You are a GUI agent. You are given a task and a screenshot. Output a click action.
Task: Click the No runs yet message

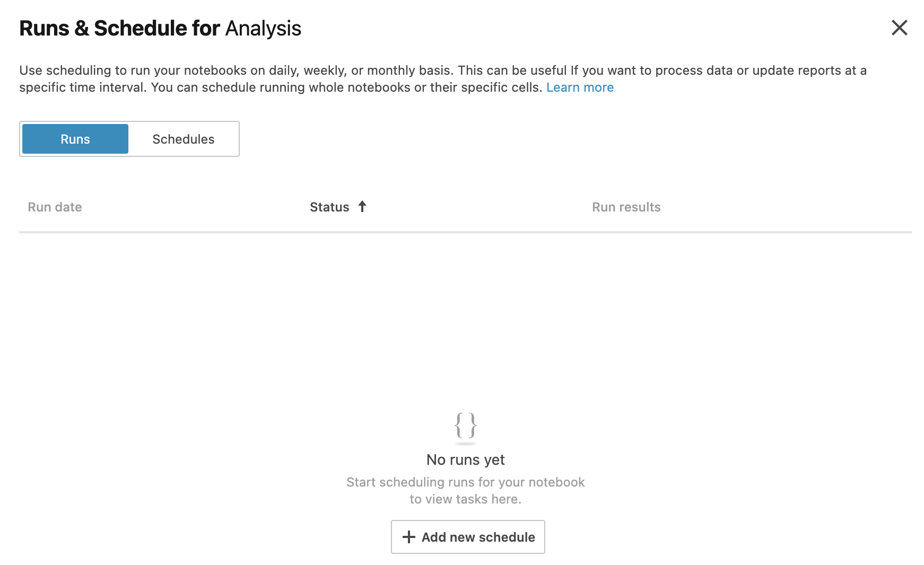click(466, 460)
